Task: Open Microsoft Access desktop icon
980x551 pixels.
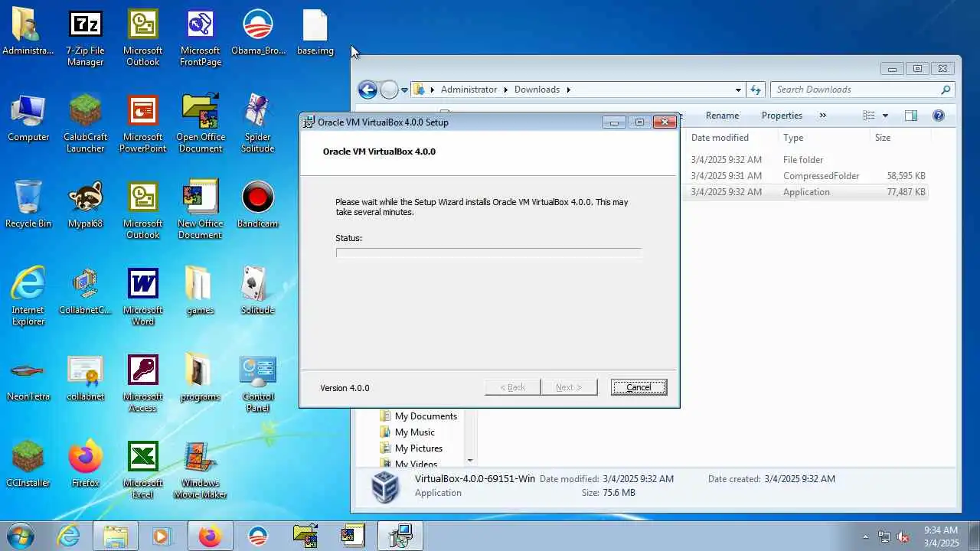Action: [x=142, y=384]
